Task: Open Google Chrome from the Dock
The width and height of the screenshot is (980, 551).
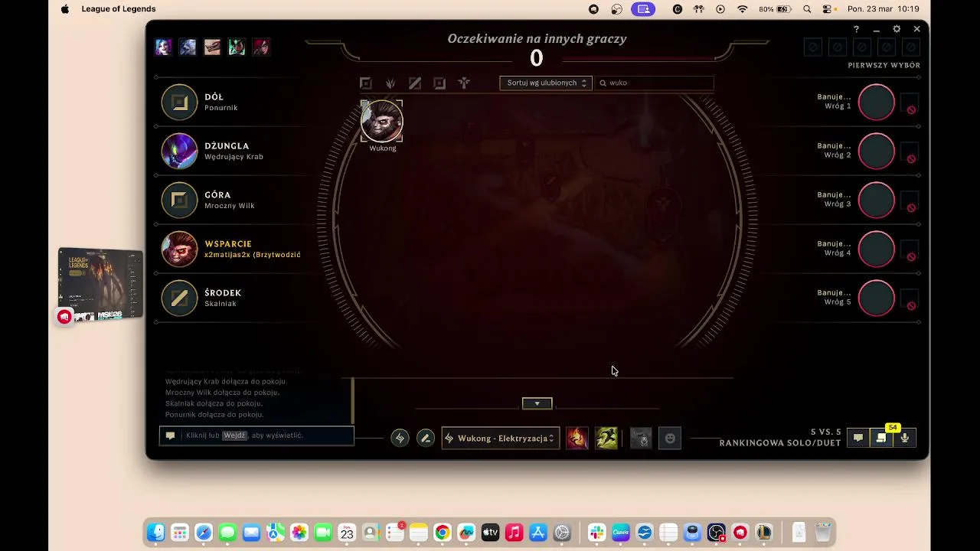Action: tap(442, 532)
